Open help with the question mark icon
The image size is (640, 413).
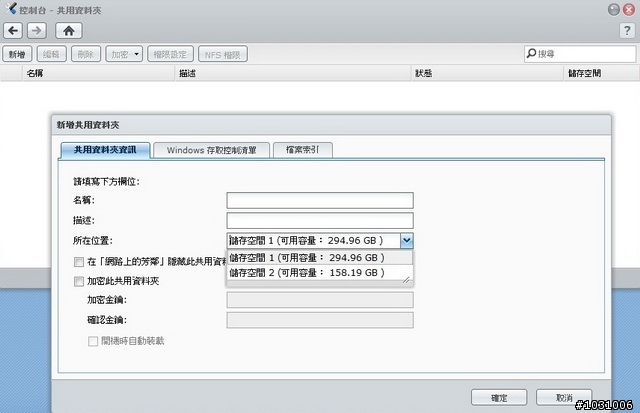pyautogui.click(x=627, y=31)
